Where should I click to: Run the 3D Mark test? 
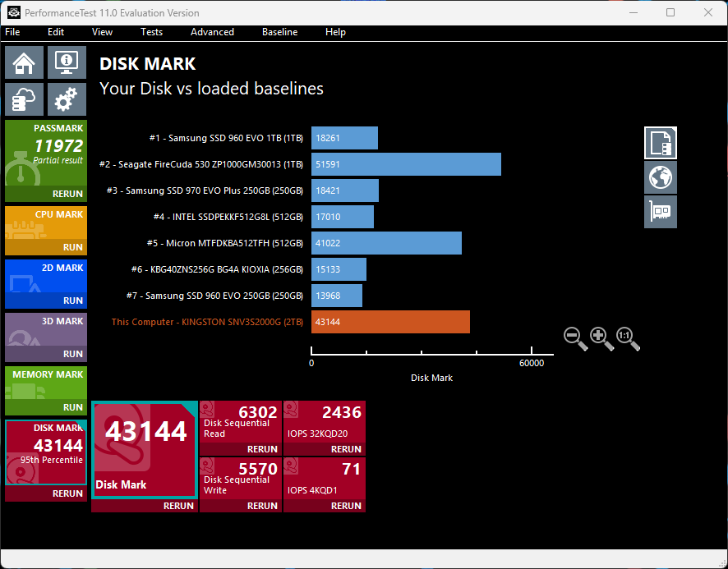pyautogui.click(x=46, y=354)
